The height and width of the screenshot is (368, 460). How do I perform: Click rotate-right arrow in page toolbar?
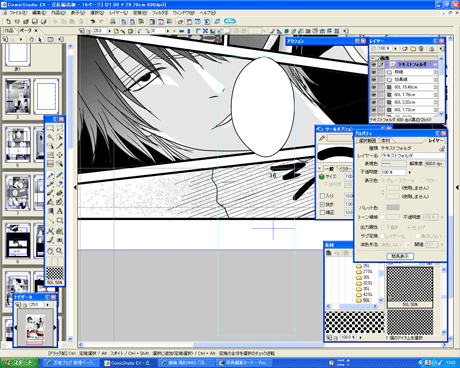point(146,31)
